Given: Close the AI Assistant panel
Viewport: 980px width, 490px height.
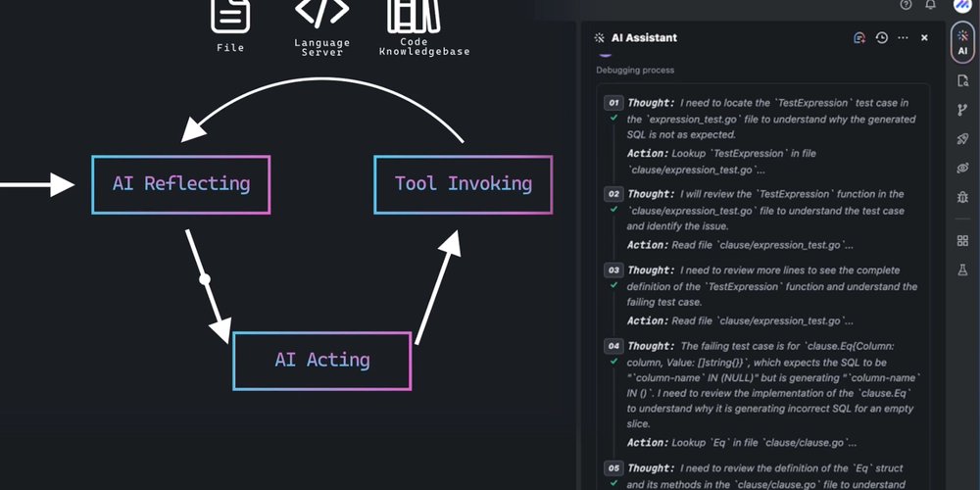Looking at the screenshot, I should (x=924, y=37).
